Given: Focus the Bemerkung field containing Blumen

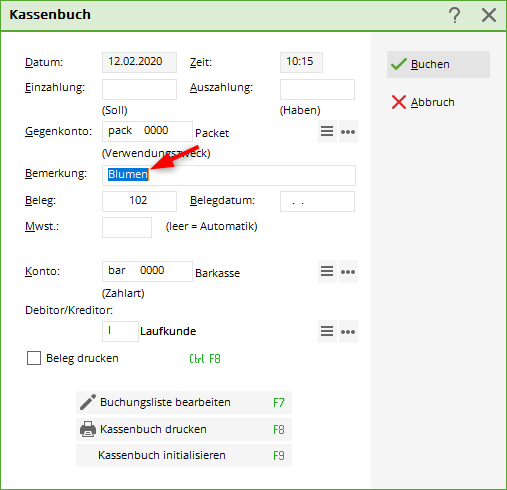Looking at the screenshot, I should pyautogui.click(x=229, y=175).
